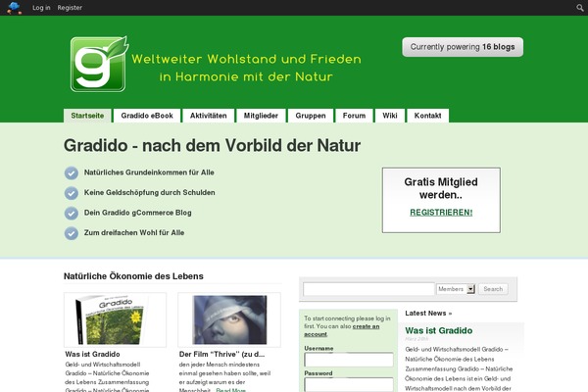Go to the Aktivitäten tab

[x=209, y=116]
